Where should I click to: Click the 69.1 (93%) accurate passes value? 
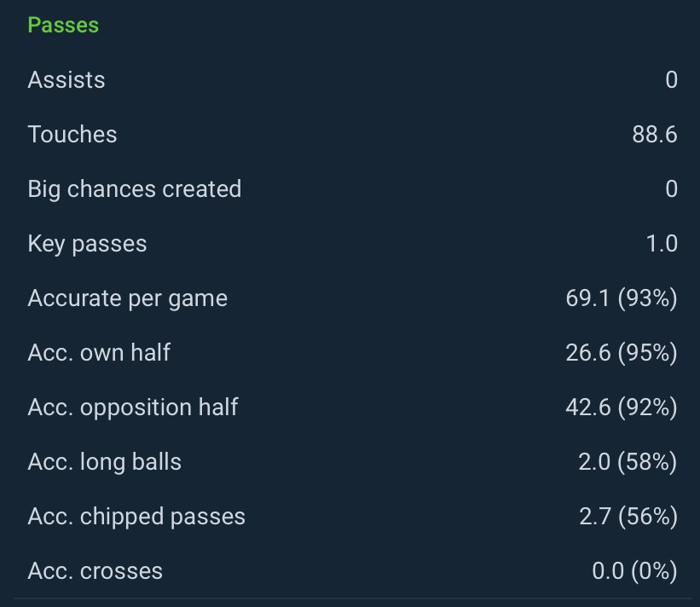(x=621, y=298)
